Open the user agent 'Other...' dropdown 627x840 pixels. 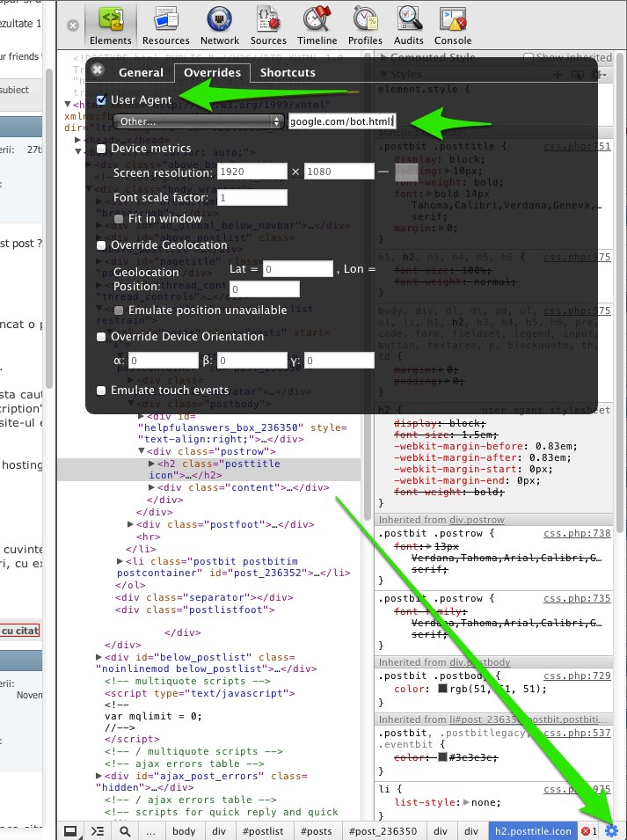pyautogui.click(x=199, y=121)
